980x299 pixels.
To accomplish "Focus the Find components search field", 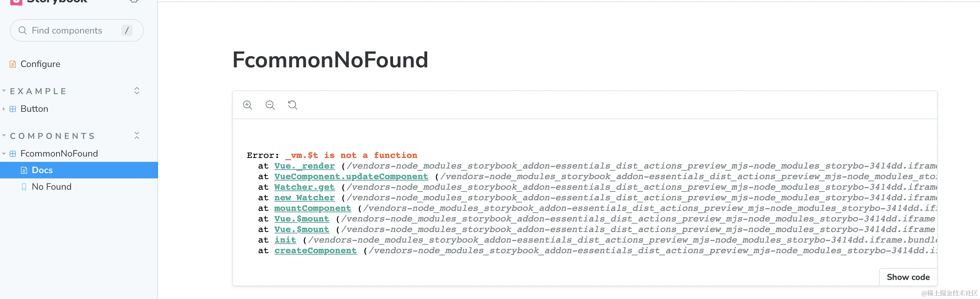I will pyautogui.click(x=77, y=30).
